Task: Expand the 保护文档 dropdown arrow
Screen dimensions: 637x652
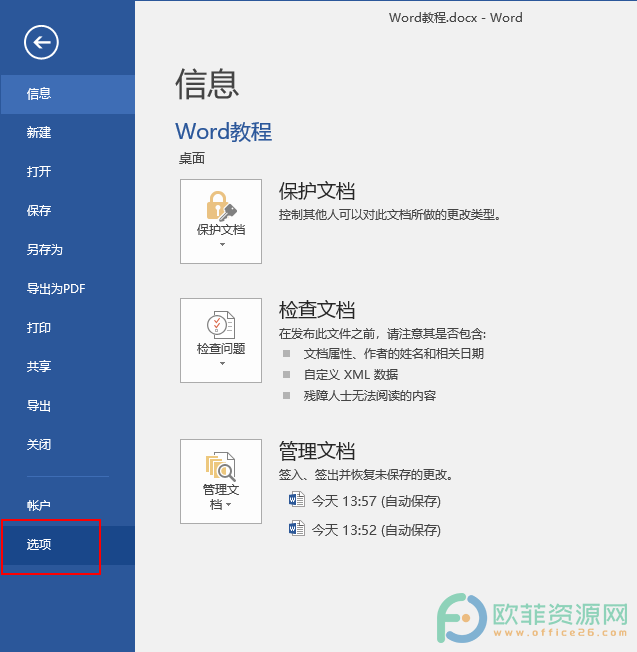Action: click(222, 244)
